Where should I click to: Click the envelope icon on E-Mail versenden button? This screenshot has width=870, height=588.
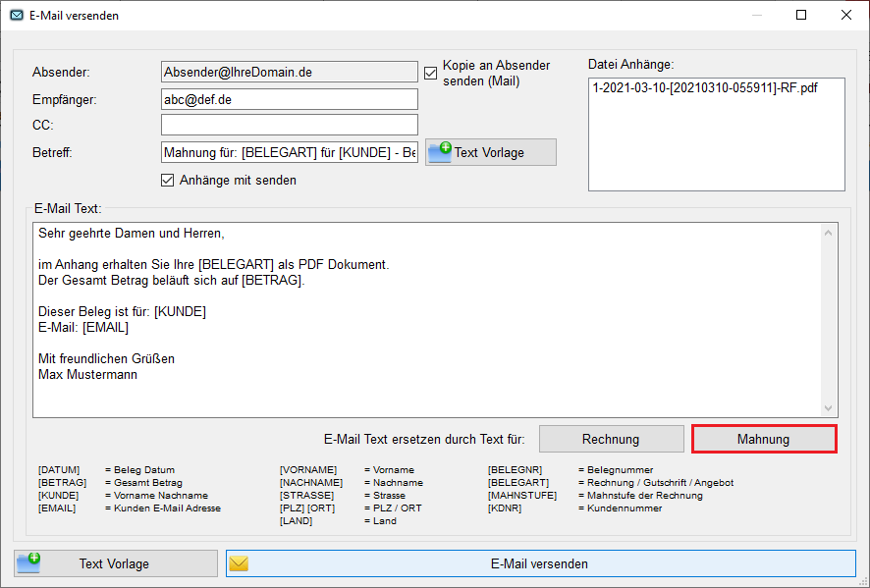239,563
